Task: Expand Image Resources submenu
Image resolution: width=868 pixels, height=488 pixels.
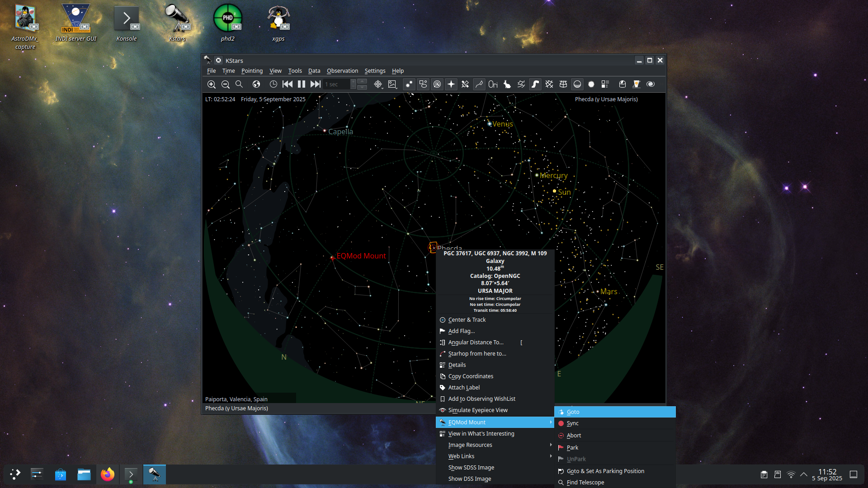Action: (495, 445)
